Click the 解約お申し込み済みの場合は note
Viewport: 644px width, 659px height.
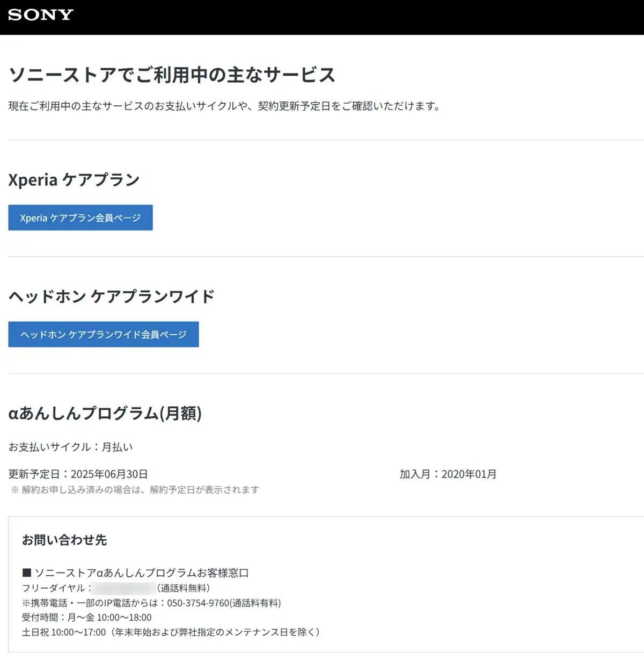pos(135,490)
